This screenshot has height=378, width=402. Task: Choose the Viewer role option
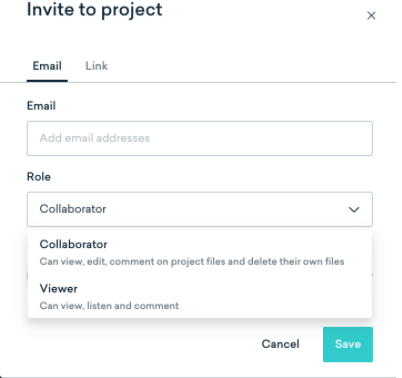tap(200, 297)
